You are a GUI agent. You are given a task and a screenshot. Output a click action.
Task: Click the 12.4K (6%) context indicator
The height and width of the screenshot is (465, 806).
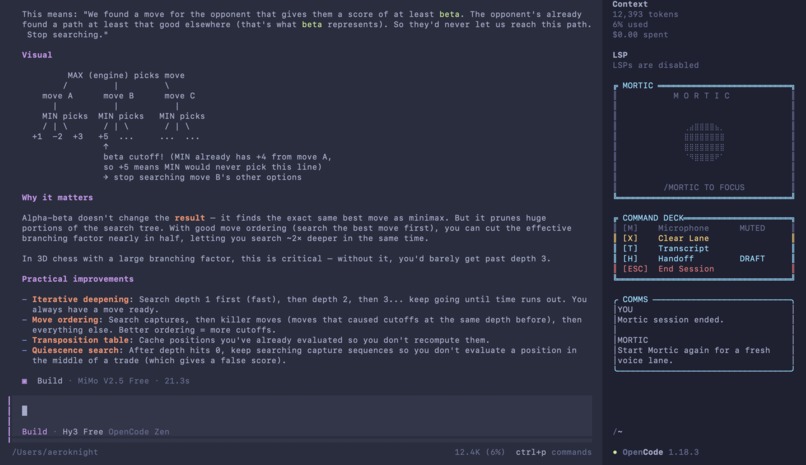480,452
